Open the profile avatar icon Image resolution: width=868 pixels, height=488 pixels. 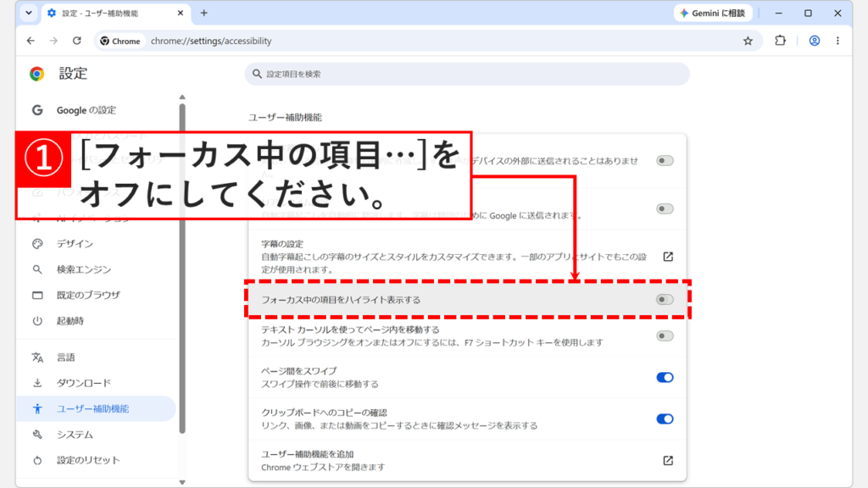coord(815,41)
